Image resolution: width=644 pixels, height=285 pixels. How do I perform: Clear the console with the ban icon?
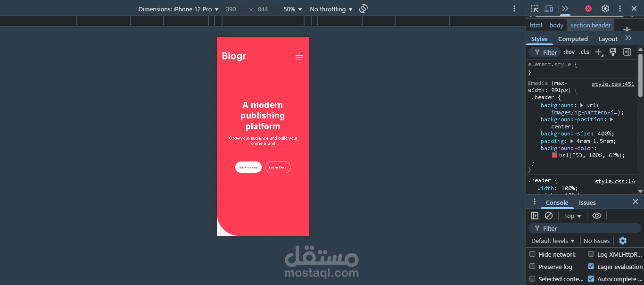[x=549, y=216]
